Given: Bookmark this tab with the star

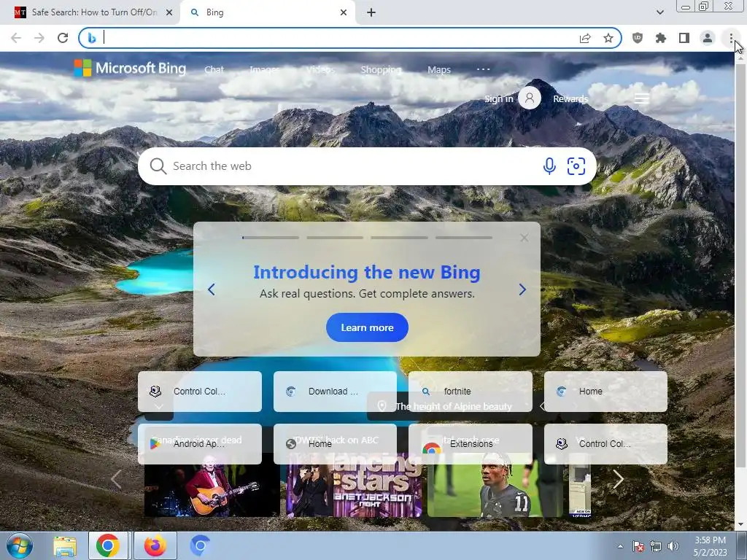Looking at the screenshot, I should (x=608, y=38).
